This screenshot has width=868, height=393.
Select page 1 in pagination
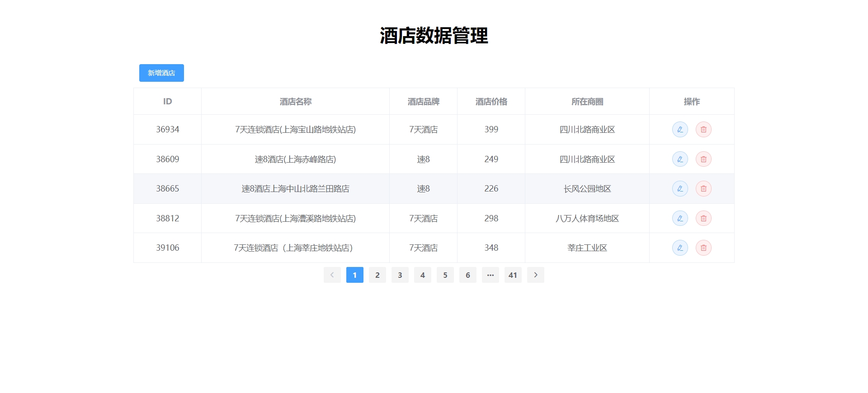[x=355, y=275]
